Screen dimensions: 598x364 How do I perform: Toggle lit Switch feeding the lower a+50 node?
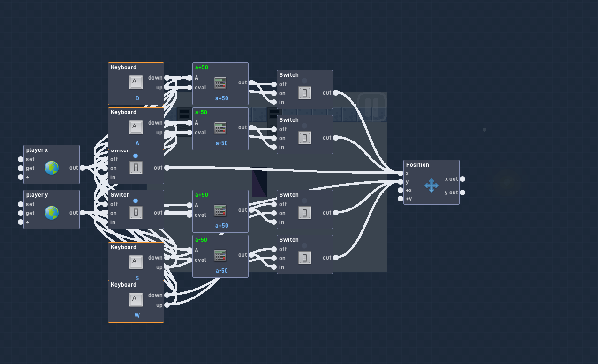pos(136,213)
